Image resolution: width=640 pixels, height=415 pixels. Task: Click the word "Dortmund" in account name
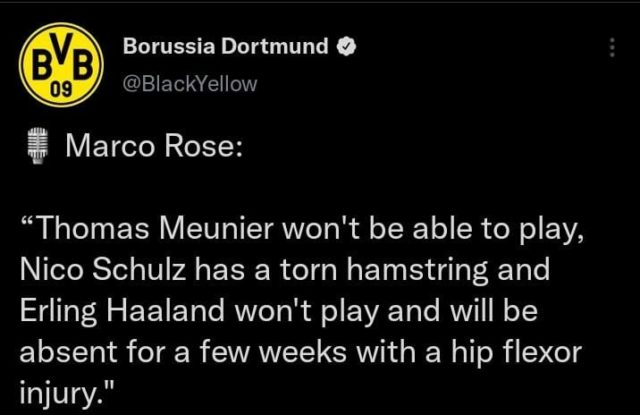[275, 46]
